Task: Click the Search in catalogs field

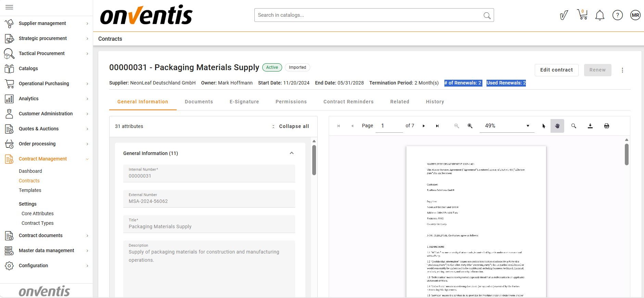Action: click(x=368, y=15)
